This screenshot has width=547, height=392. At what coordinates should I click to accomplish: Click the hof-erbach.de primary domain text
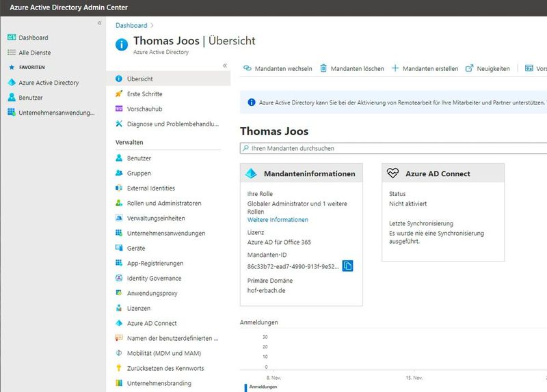click(266, 290)
